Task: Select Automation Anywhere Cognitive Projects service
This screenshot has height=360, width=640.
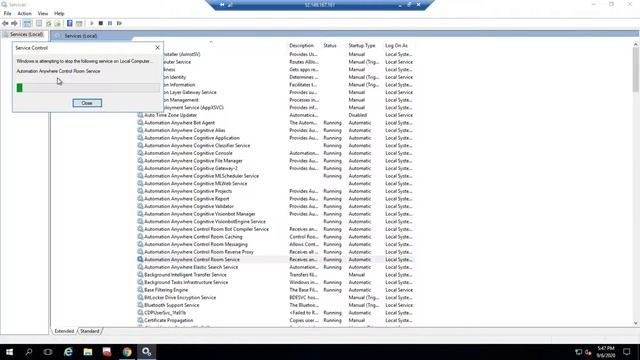Action: point(188,191)
